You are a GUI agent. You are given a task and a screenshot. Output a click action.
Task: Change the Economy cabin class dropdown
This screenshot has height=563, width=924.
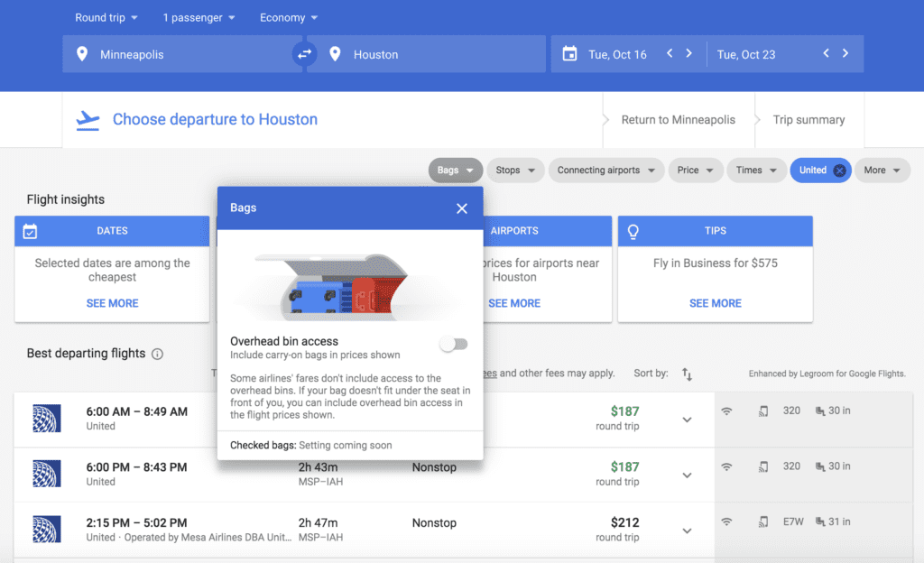(x=289, y=18)
